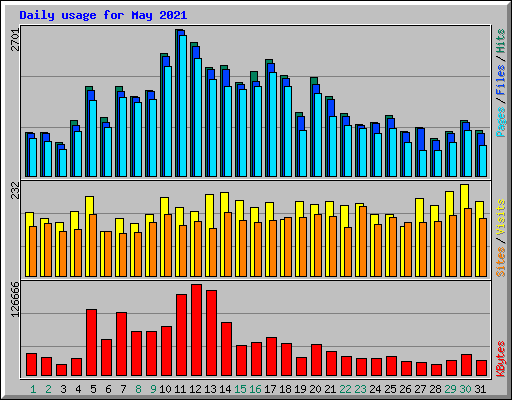Click the red KBytes bar for day 31
This screenshot has width=512, height=400.
pos(482,368)
